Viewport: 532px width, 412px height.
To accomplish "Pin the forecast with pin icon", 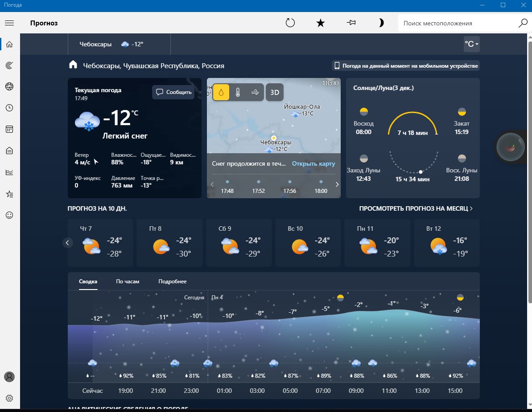I will [351, 23].
